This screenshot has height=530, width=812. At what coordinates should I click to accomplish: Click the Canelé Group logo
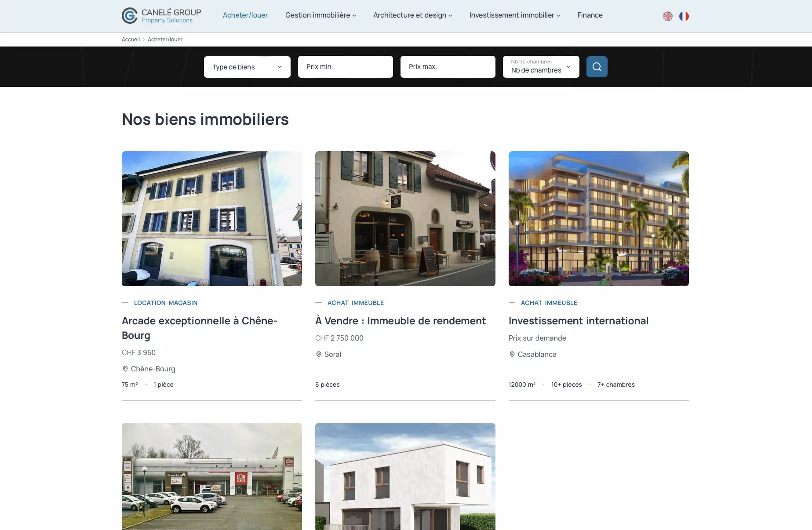click(161, 16)
